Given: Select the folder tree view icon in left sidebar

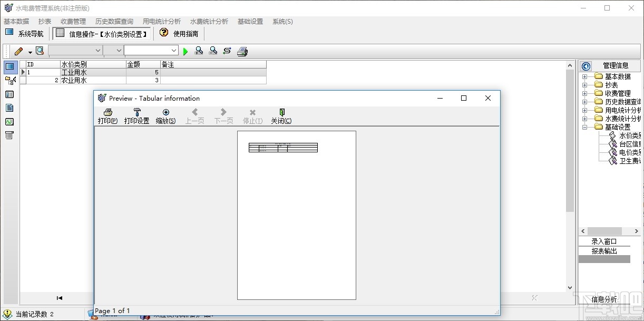Looking at the screenshot, I should tap(9, 81).
